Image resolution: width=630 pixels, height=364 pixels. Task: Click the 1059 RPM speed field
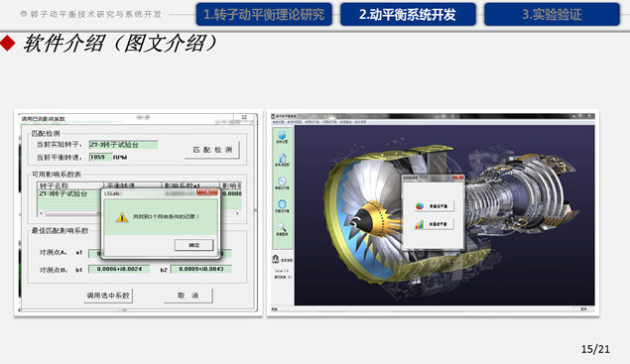coord(100,157)
